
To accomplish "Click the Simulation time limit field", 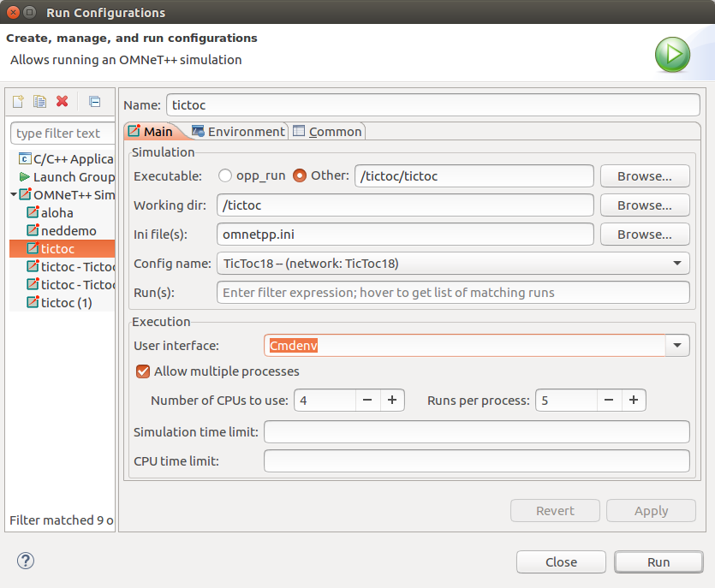I will (476, 431).
